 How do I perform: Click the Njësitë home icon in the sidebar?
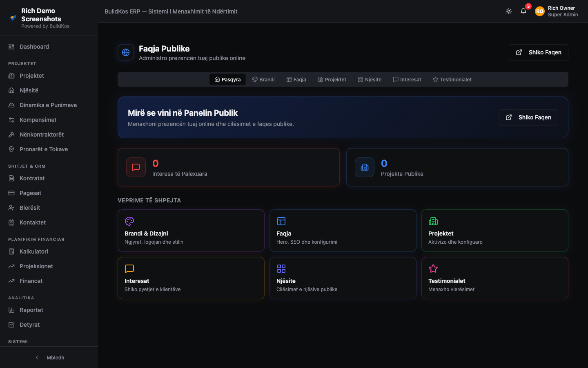[11, 90]
